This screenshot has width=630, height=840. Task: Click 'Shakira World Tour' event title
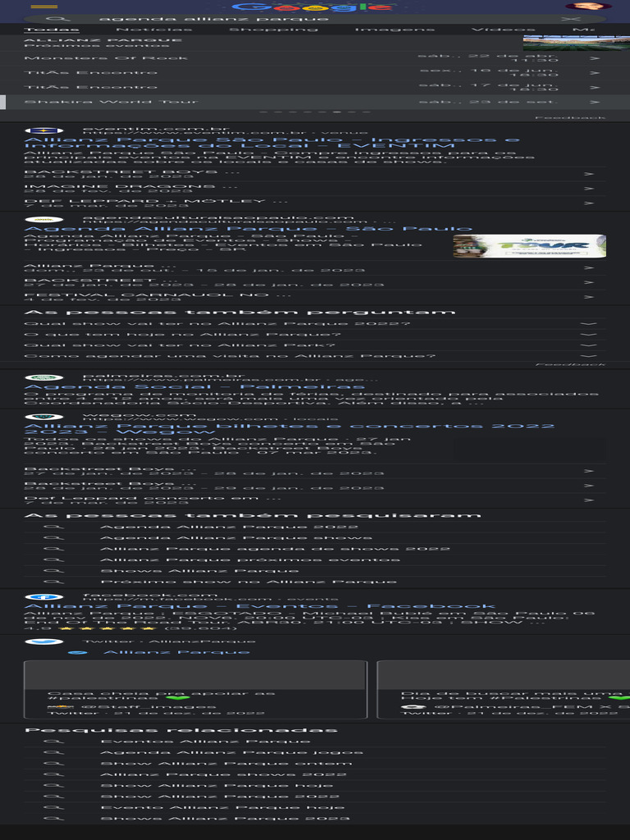111,102
